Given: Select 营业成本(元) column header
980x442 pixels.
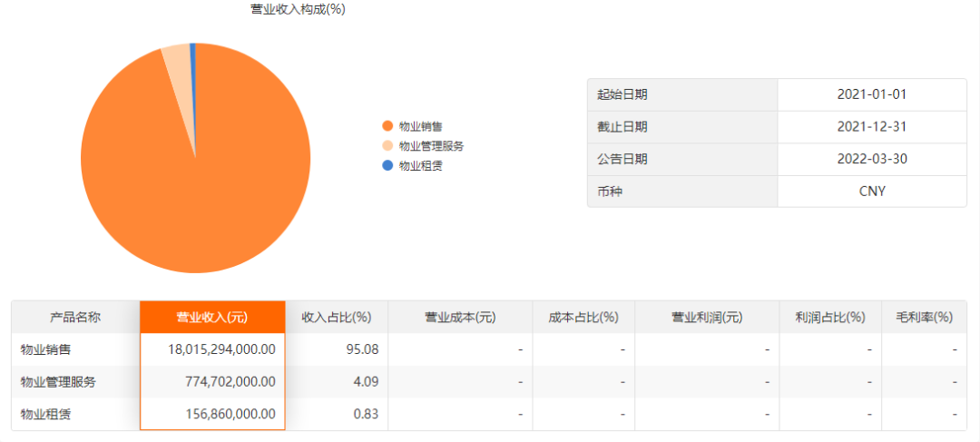Looking at the screenshot, I should (460, 317).
